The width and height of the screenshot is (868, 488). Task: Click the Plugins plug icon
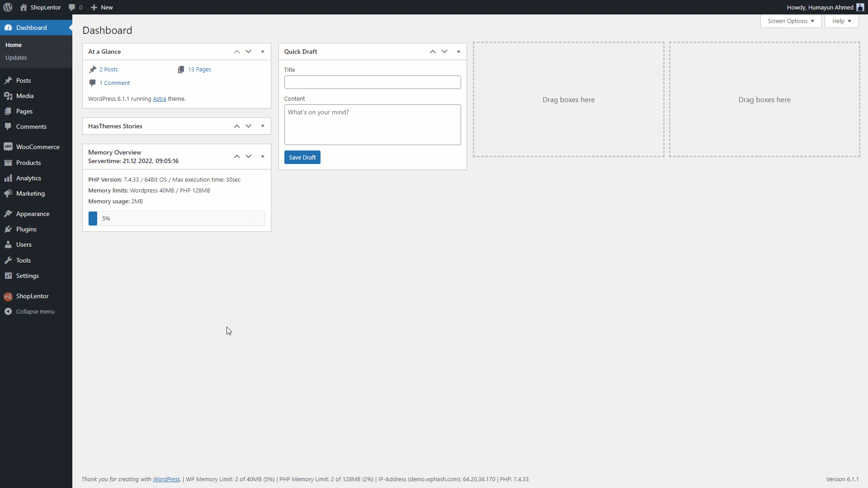click(x=8, y=229)
